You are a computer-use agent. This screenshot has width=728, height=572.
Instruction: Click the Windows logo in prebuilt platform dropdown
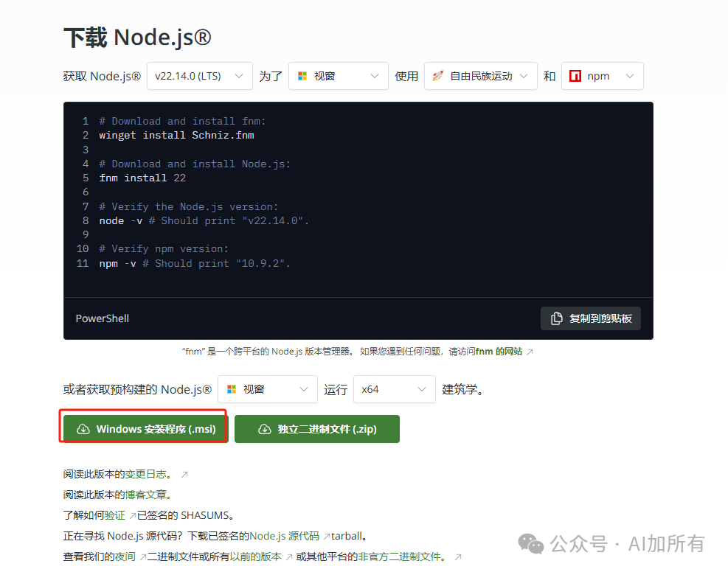(231, 389)
